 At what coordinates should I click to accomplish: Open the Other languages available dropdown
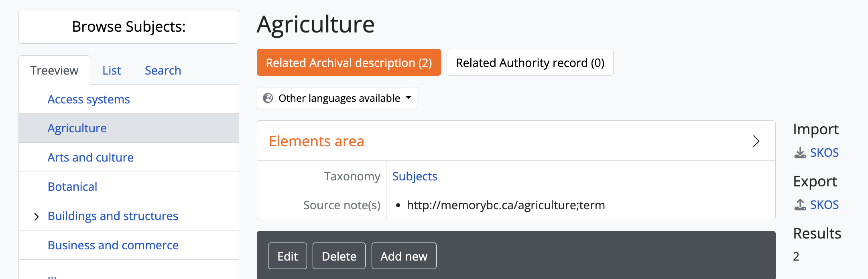(x=337, y=98)
